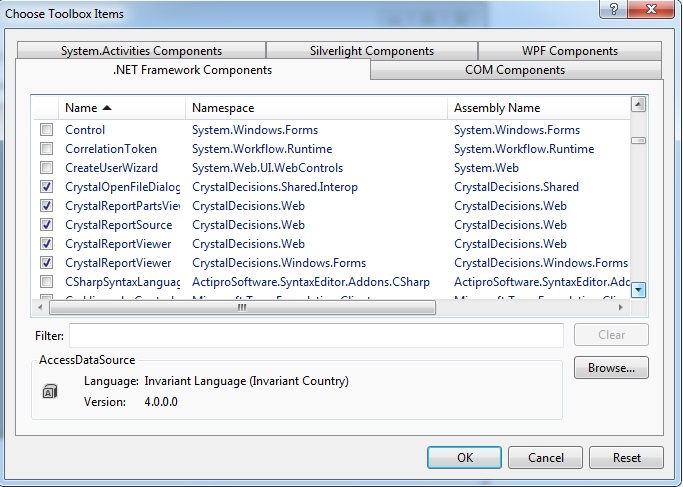
Task: Uncheck the CrystalReportSource checkbox
Action: [x=47, y=225]
